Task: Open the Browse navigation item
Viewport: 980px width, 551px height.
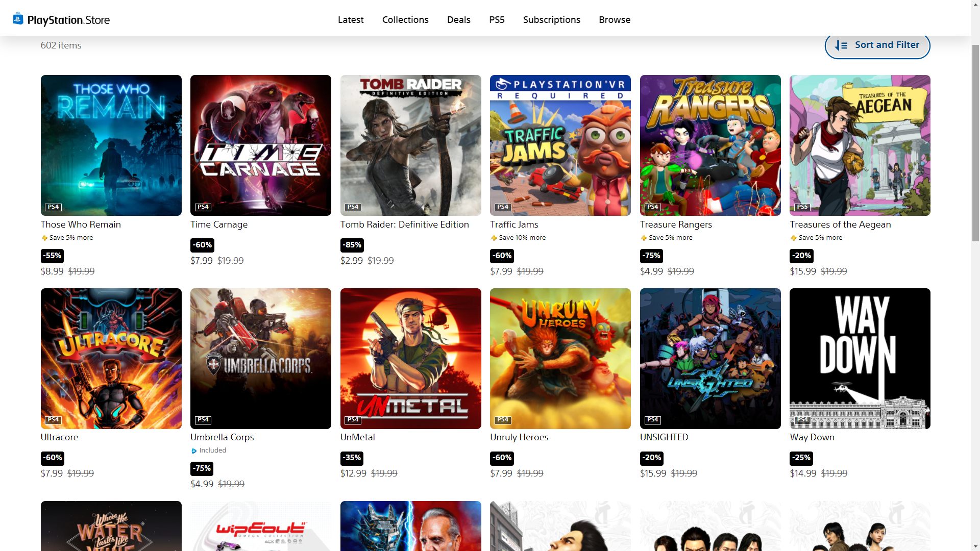Action: 615,20
